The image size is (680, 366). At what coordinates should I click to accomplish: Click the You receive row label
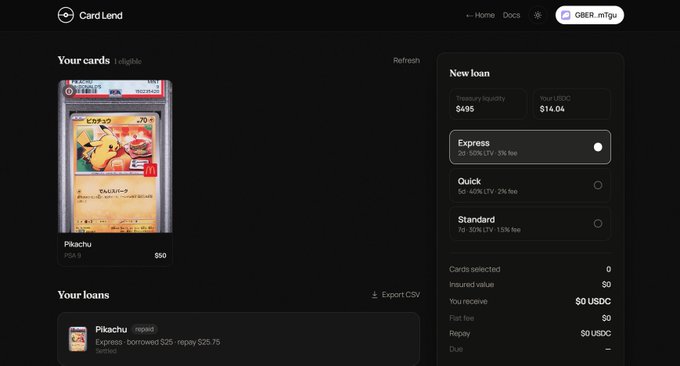pyautogui.click(x=468, y=301)
